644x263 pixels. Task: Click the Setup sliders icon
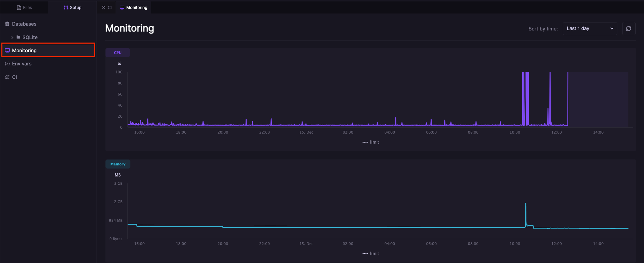point(66,8)
